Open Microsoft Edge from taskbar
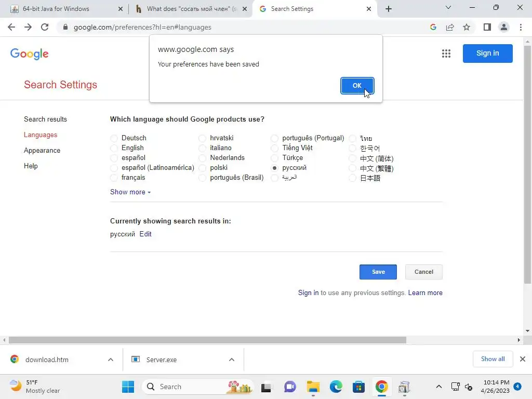The height and width of the screenshot is (399, 532). pos(336,387)
